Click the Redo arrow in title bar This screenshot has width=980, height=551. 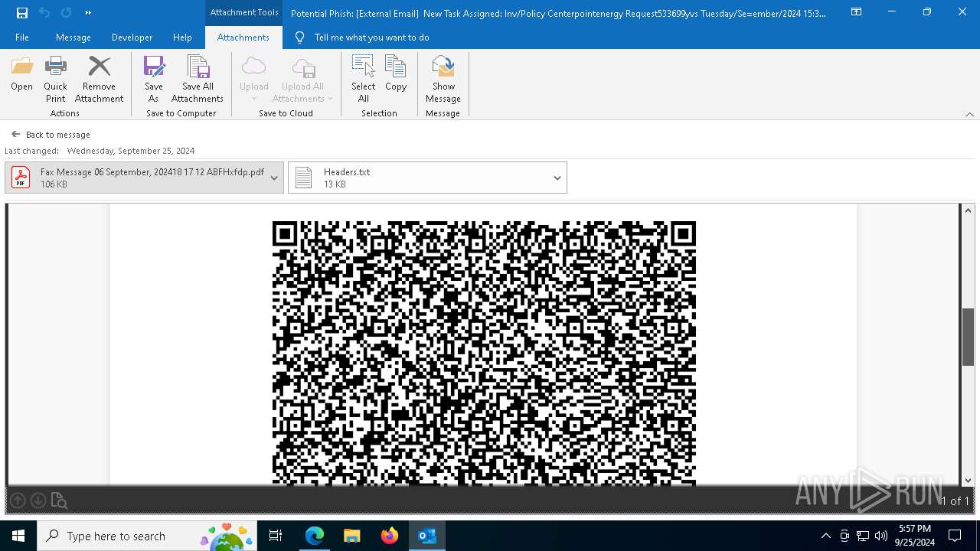pyautogui.click(x=66, y=12)
